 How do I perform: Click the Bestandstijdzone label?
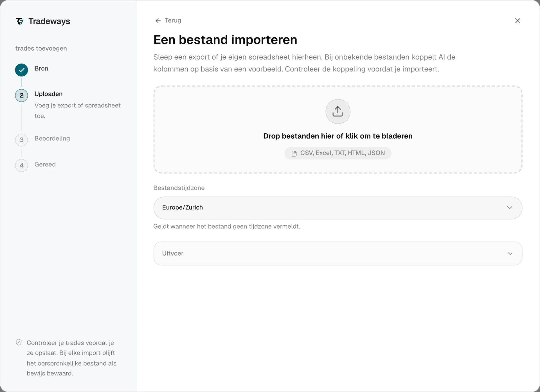(x=179, y=188)
